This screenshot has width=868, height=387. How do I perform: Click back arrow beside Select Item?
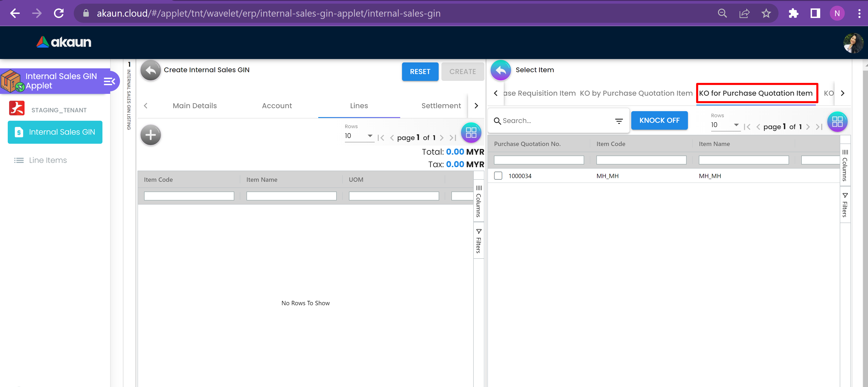pyautogui.click(x=501, y=70)
